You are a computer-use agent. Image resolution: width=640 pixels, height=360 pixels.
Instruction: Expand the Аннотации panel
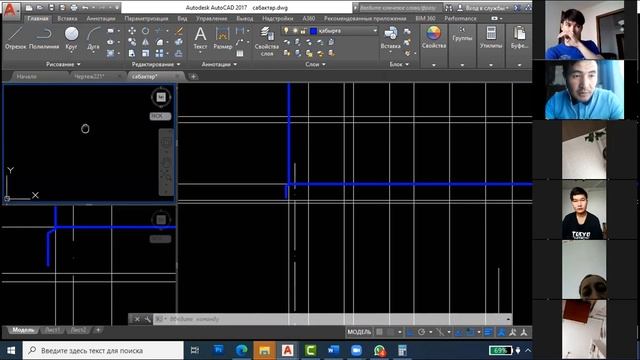click(x=219, y=64)
